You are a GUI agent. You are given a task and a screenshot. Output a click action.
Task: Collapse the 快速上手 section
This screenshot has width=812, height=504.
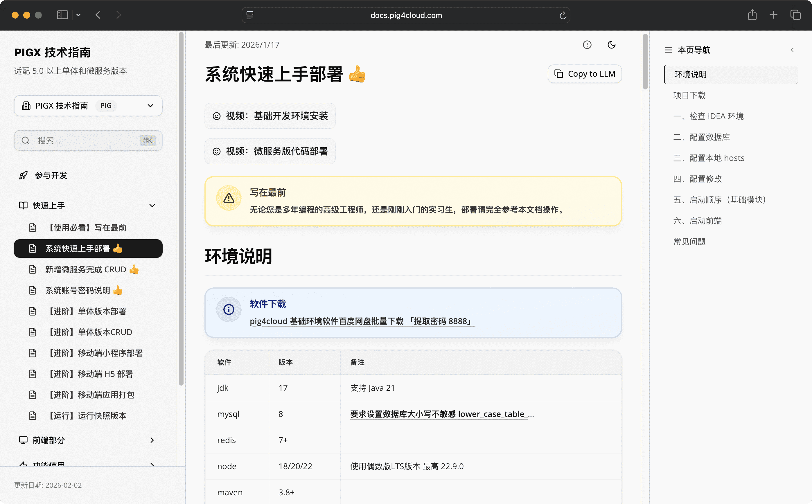click(152, 205)
